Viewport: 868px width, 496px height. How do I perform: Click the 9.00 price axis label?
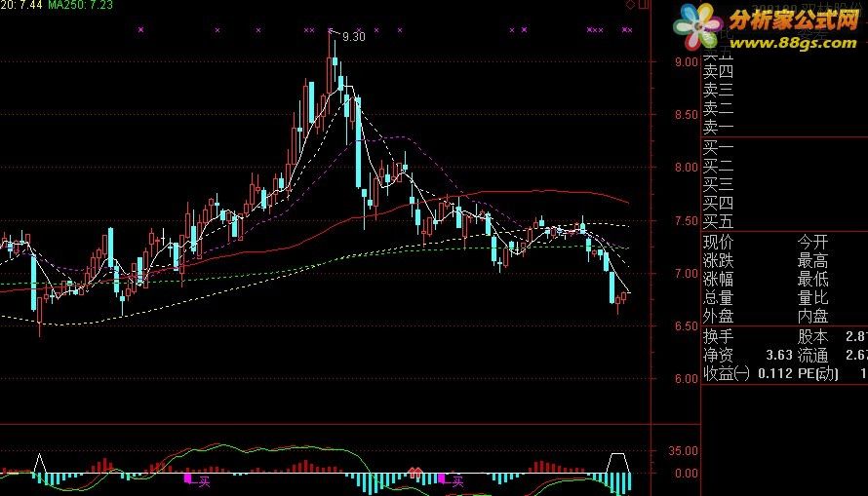[687, 62]
